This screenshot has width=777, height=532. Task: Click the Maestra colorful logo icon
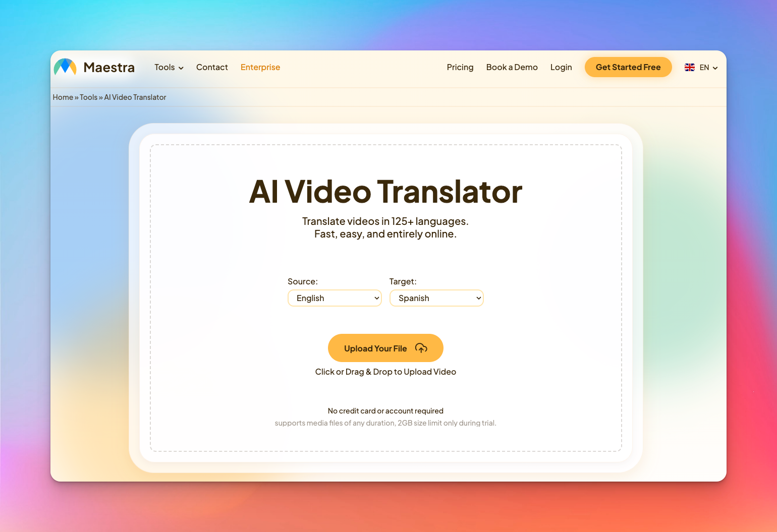(65, 67)
